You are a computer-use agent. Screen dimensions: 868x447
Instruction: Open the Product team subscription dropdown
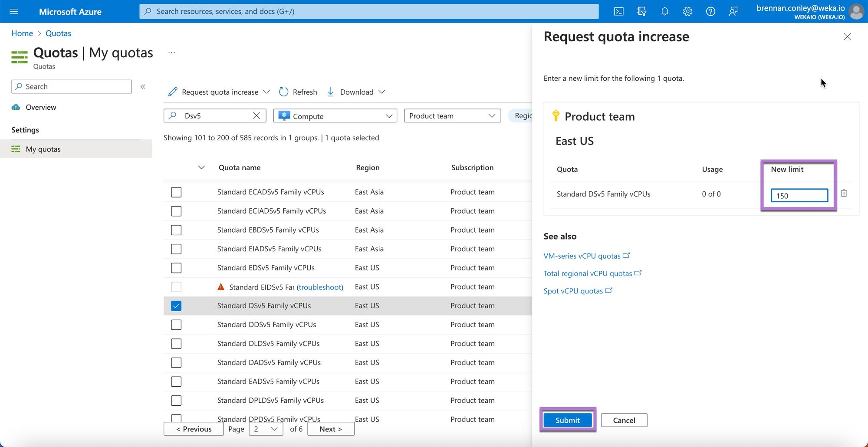[x=452, y=116]
